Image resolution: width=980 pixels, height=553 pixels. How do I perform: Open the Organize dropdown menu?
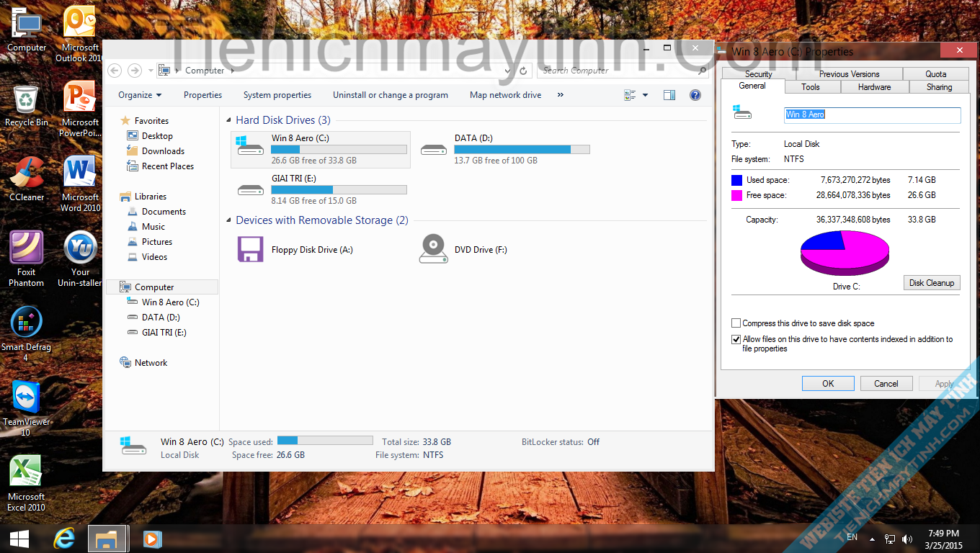click(x=140, y=95)
